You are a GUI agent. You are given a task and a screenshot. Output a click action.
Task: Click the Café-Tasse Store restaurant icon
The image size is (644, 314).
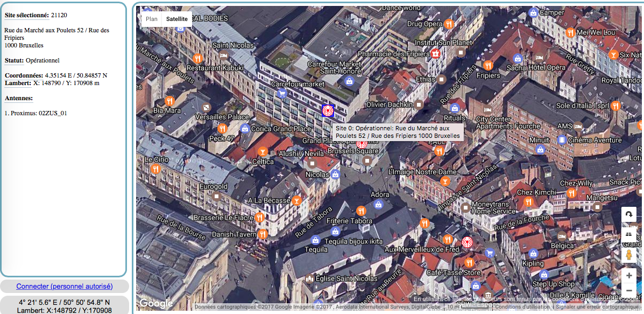469,262
